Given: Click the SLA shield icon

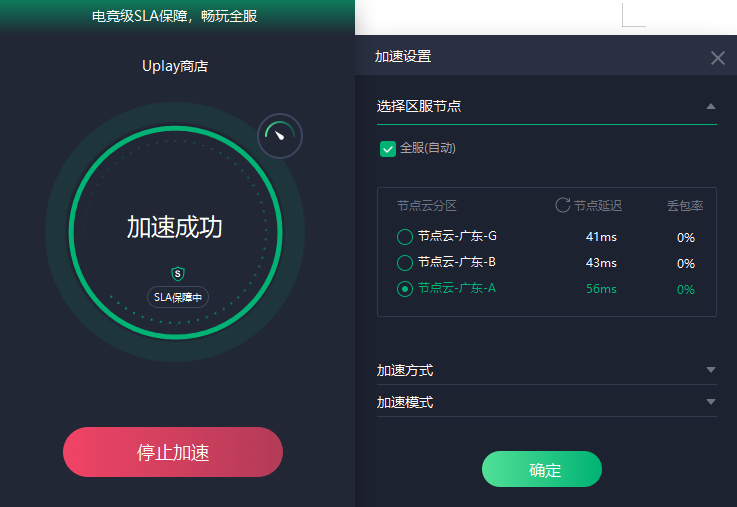Looking at the screenshot, I should [178, 273].
